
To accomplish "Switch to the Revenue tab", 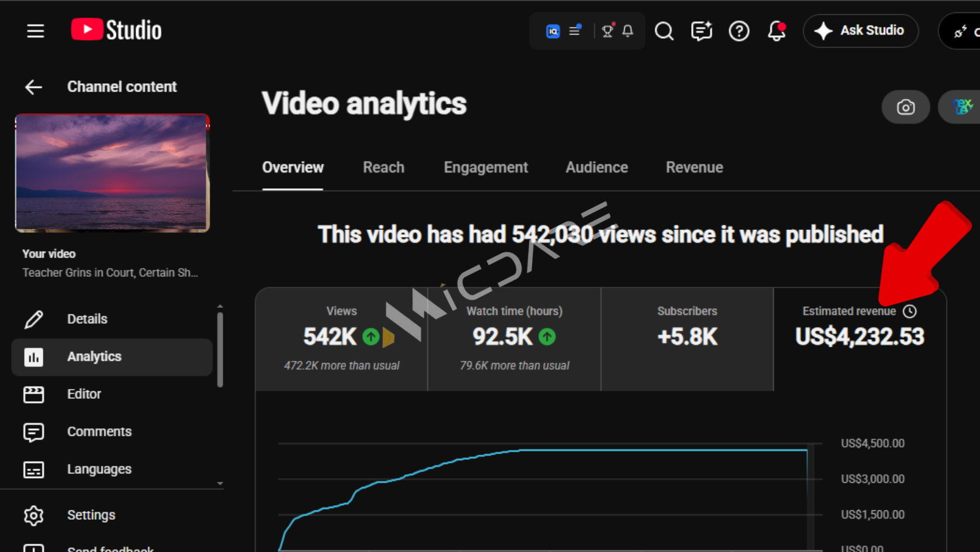I will (695, 168).
